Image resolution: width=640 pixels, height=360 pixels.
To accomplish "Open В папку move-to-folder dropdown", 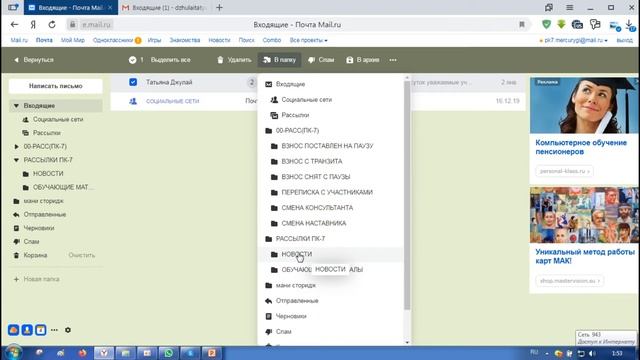I will tap(279, 60).
